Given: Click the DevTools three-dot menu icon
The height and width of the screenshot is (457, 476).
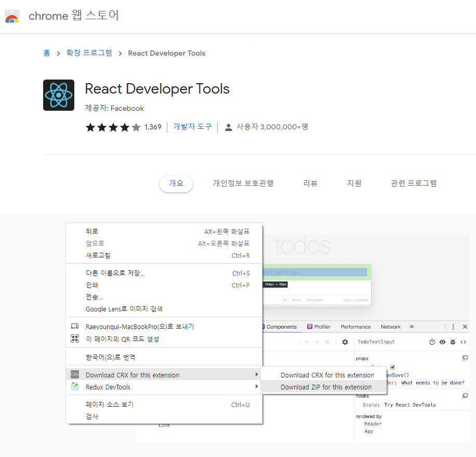Looking at the screenshot, I should tap(453, 327).
